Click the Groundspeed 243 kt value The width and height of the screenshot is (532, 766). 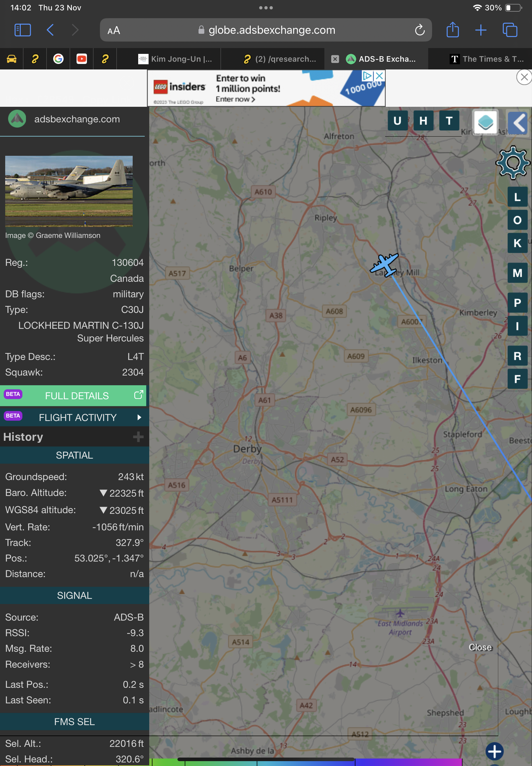tap(131, 477)
